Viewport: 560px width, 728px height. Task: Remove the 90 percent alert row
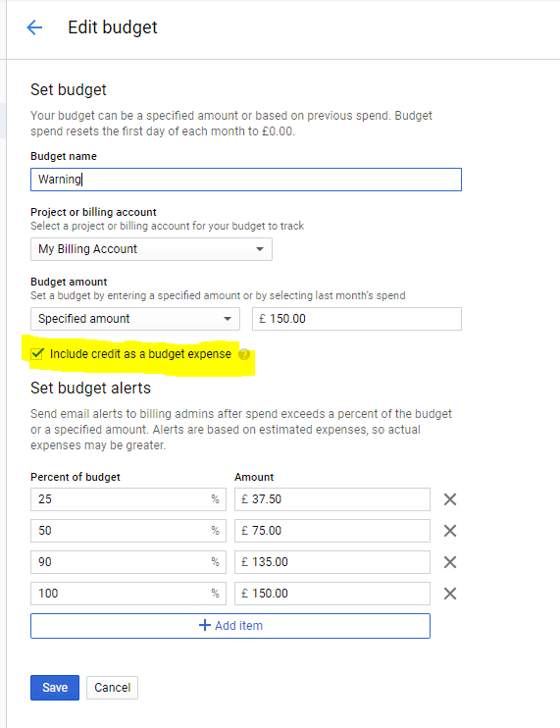450,562
